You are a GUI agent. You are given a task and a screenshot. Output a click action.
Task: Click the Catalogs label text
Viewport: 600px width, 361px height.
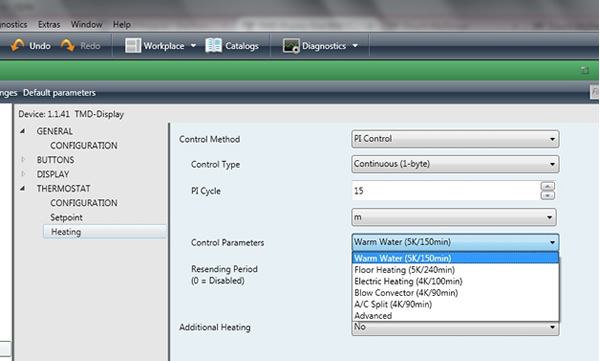coord(241,46)
